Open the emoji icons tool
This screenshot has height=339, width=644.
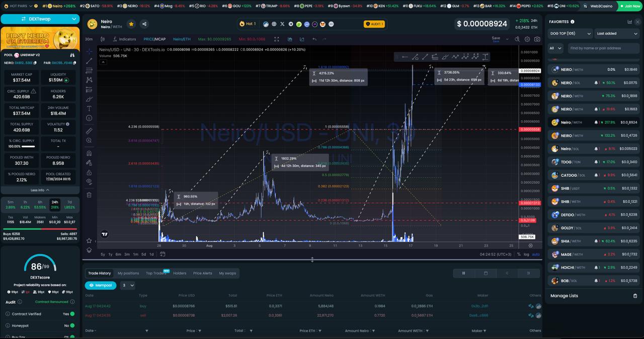pyautogui.click(x=89, y=118)
